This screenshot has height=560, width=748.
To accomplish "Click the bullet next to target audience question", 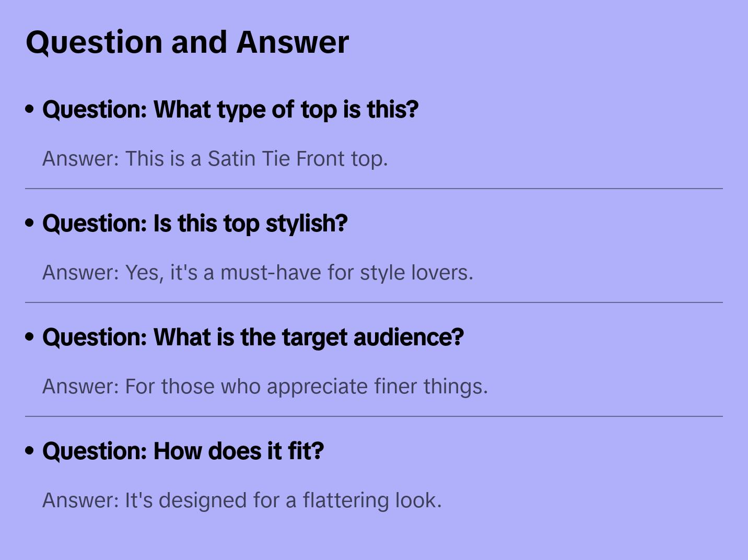I will 30,337.
